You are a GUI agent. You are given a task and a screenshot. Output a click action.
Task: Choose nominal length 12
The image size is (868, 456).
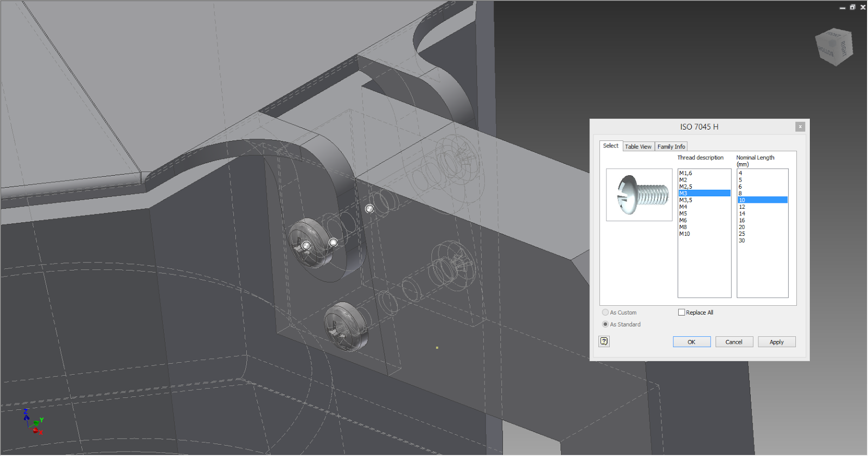point(762,207)
